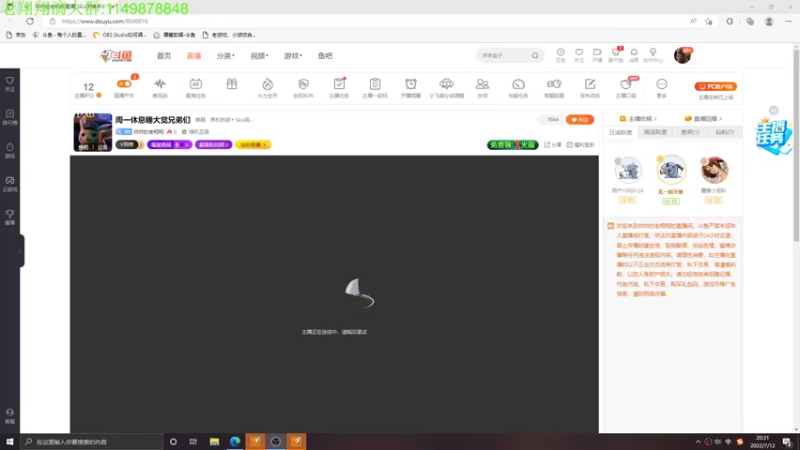Click the user avatar in the header

coord(682,55)
